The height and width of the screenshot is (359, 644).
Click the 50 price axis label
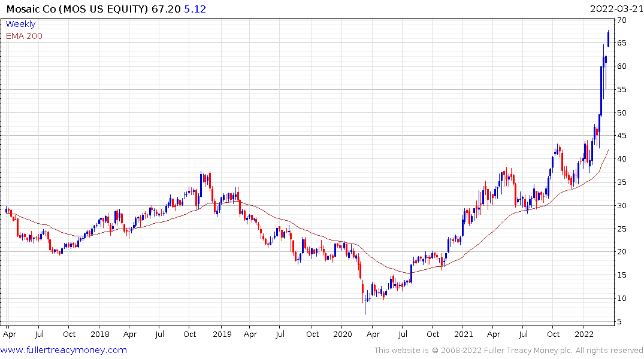tap(622, 113)
